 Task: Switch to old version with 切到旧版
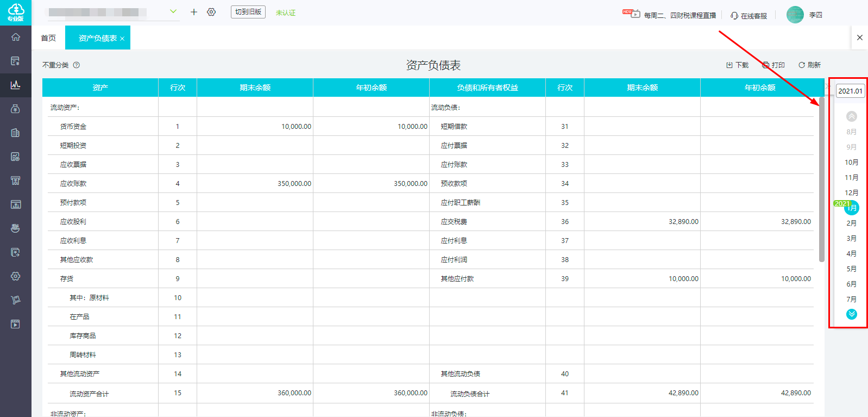click(248, 12)
